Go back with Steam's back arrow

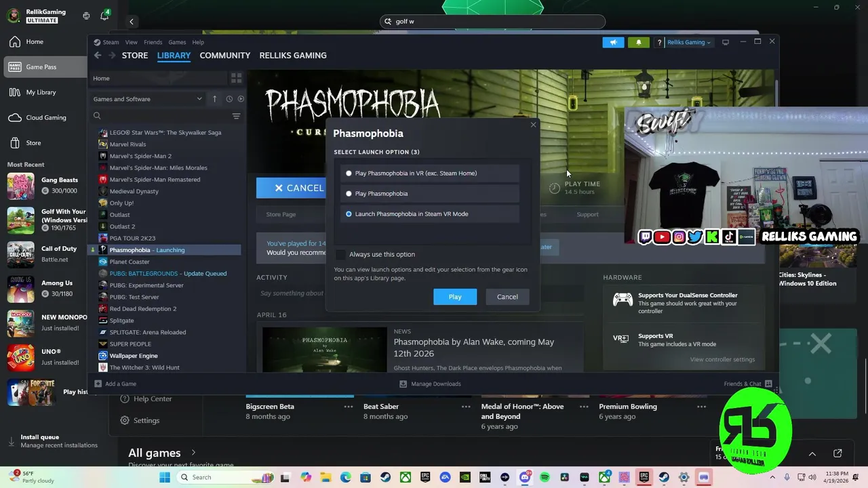[x=98, y=56]
